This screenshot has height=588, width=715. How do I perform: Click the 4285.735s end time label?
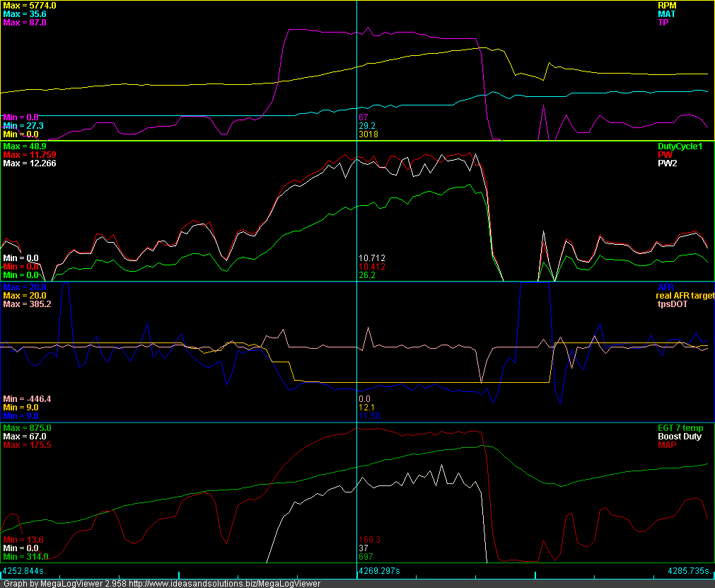pos(690,570)
